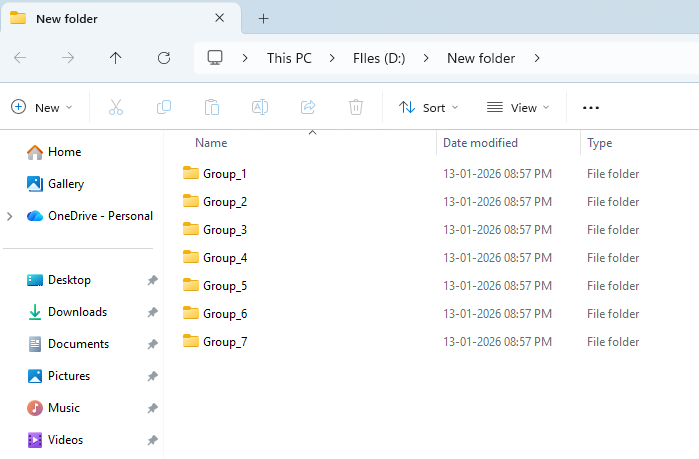This screenshot has width=699, height=459.
Task: Click the Delete trash icon
Action: click(x=356, y=107)
